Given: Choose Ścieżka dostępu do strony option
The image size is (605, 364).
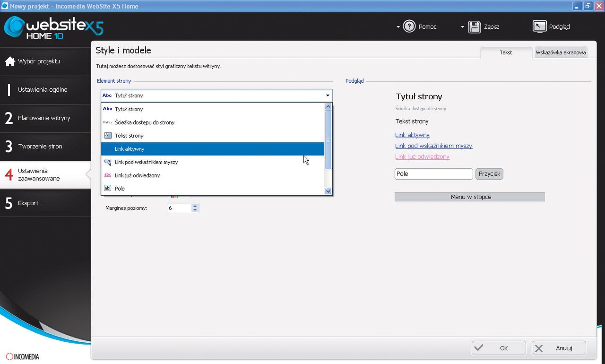Looking at the screenshot, I should [213, 122].
